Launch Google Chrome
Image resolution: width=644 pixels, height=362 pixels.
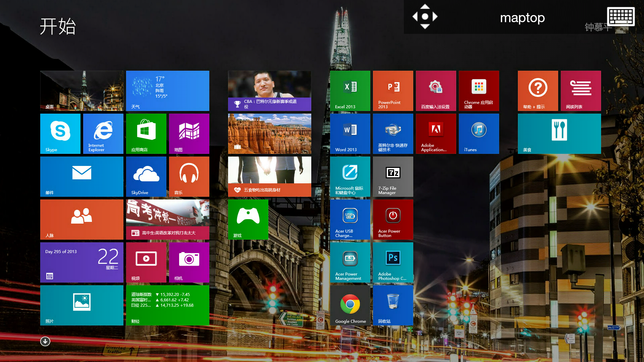(350, 305)
